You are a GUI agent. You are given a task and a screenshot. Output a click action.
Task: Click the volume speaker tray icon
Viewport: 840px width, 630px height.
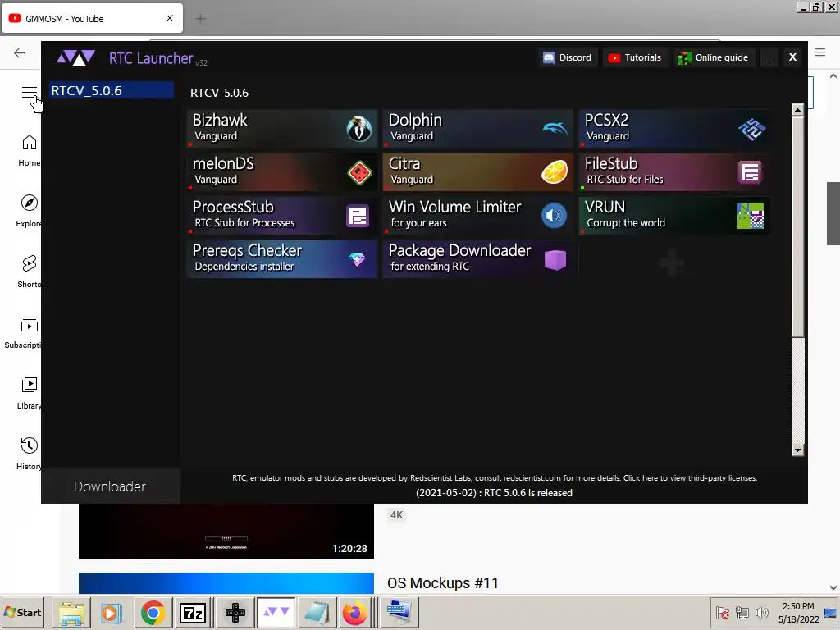761,612
